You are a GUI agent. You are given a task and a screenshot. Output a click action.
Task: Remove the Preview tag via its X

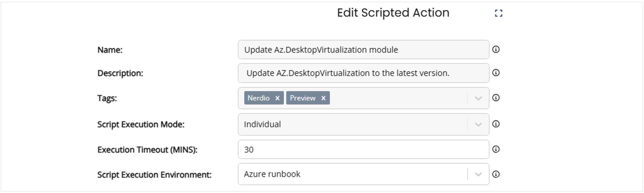pos(323,98)
